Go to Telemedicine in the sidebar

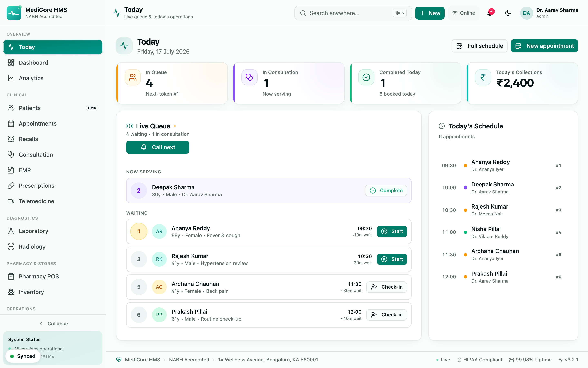click(x=53, y=201)
